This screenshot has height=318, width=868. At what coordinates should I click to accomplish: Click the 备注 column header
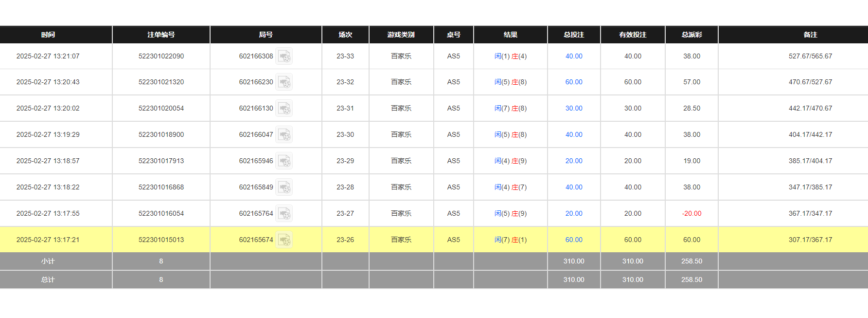click(x=810, y=35)
